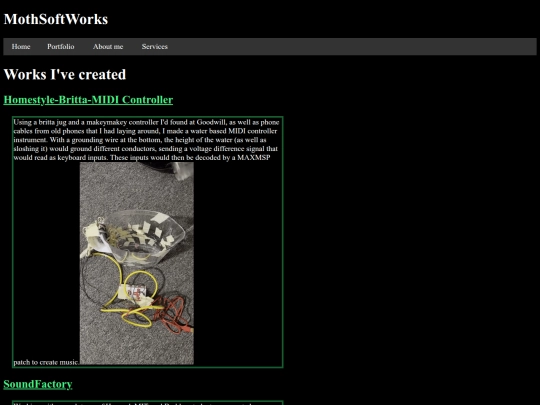Navigate to the Services page
This screenshot has height=405, width=540.
(x=155, y=46)
